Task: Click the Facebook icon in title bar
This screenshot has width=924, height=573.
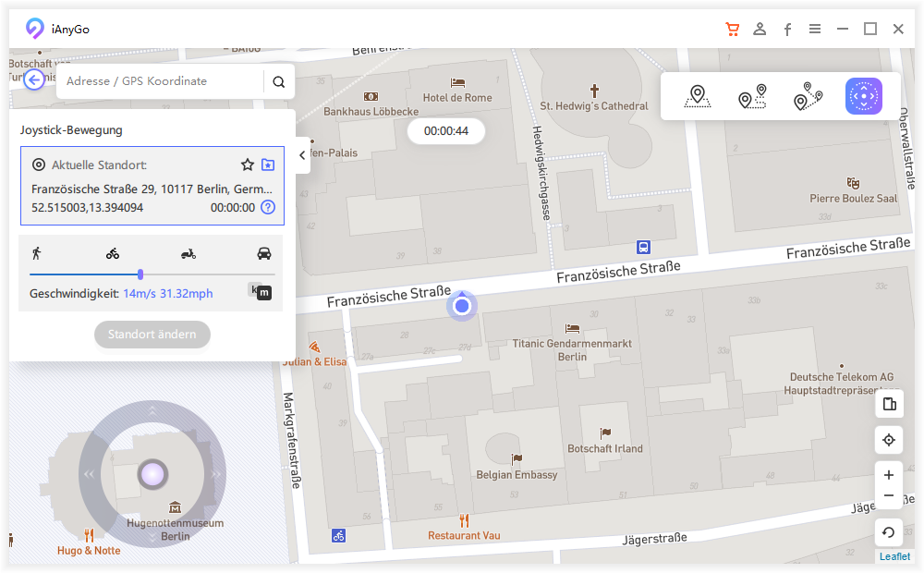Action: (787, 30)
